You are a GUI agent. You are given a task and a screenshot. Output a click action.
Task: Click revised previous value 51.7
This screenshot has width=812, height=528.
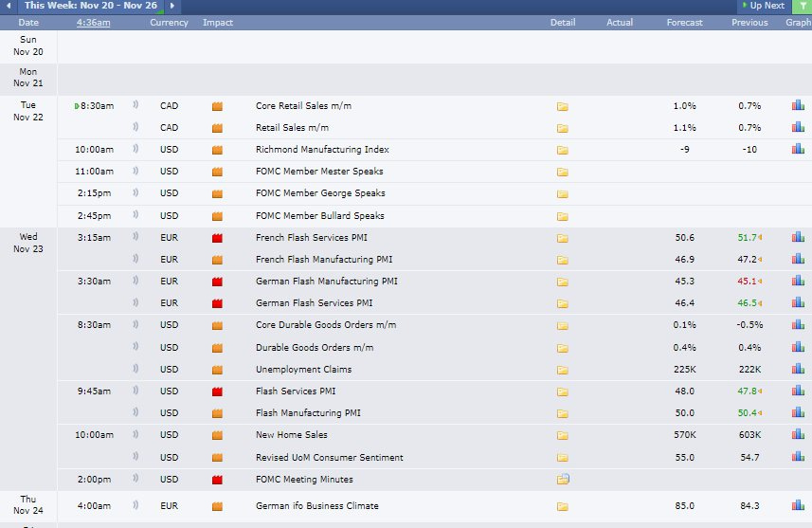pyautogui.click(x=748, y=237)
